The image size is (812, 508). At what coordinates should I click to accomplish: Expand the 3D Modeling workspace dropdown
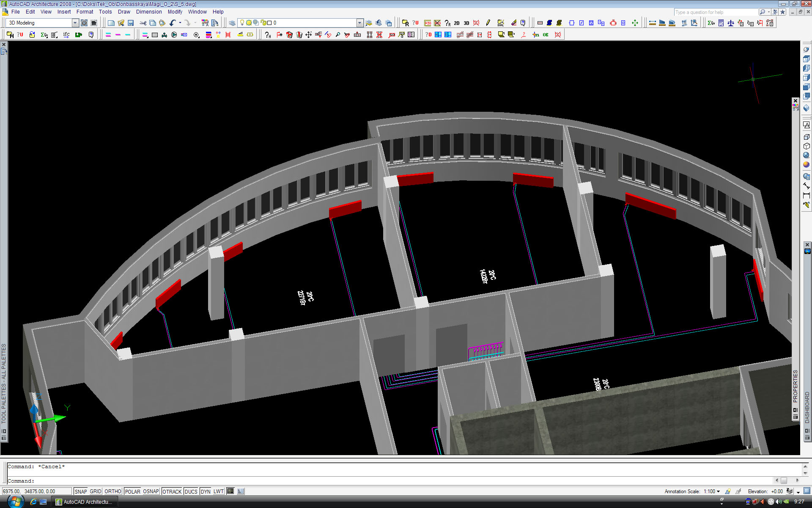pyautogui.click(x=75, y=23)
